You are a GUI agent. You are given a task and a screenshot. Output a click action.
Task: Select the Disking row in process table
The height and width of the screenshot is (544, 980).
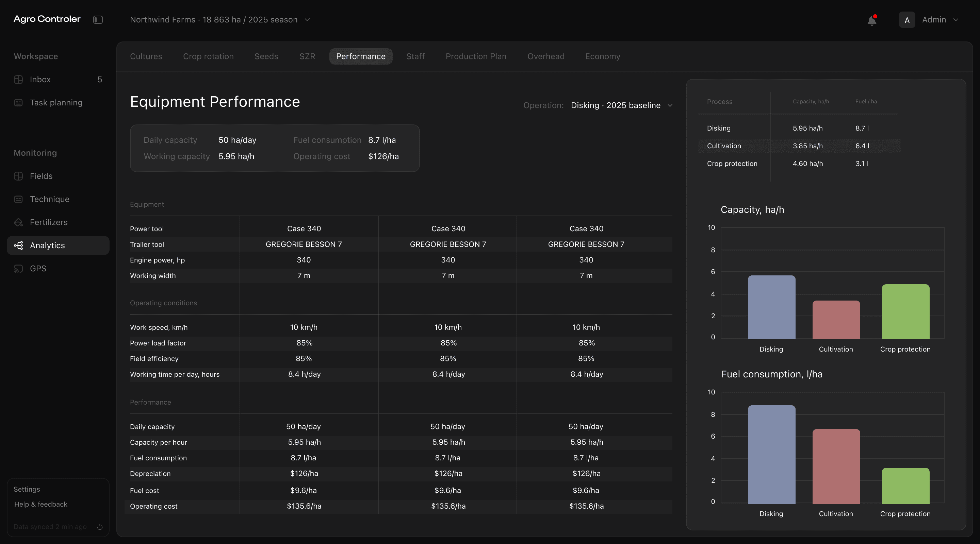799,128
